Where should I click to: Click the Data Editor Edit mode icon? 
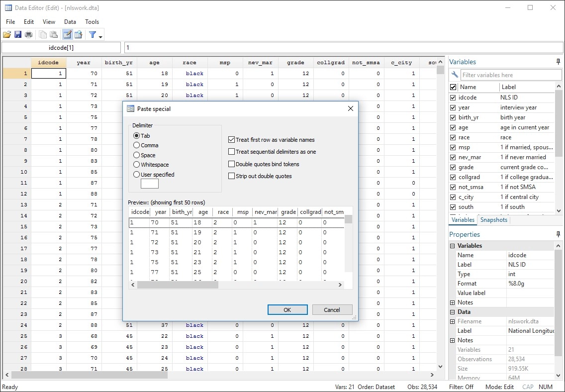(x=67, y=34)
